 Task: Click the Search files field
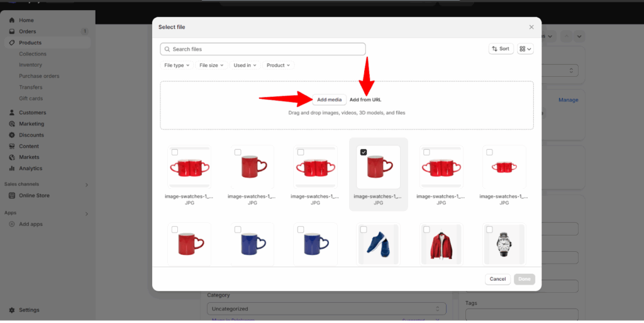263,49
